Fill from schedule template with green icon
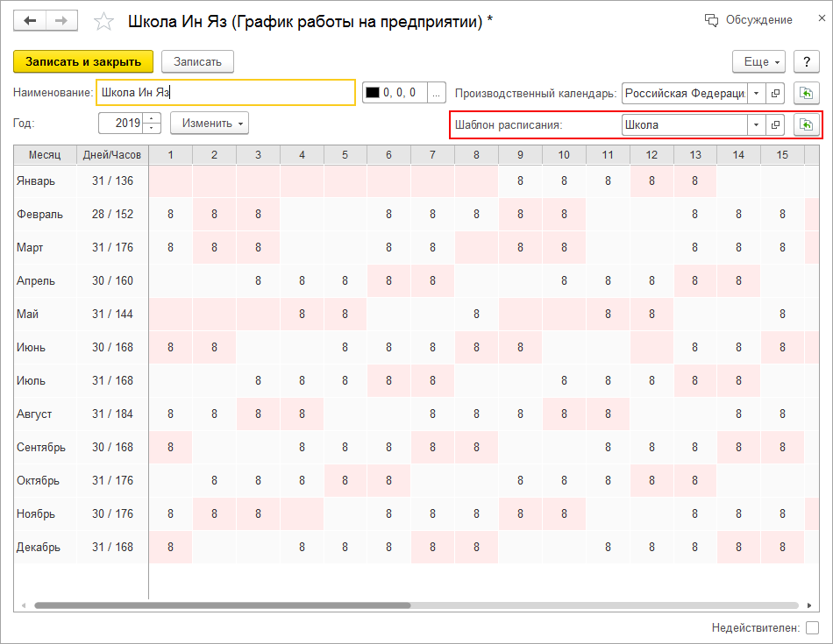Viewport: 833px width, 644px height. coord(807,124)
